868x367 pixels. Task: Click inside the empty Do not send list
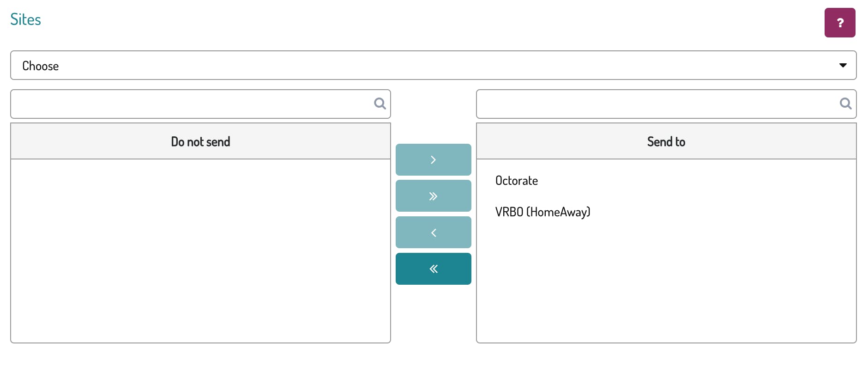point(200,250)
